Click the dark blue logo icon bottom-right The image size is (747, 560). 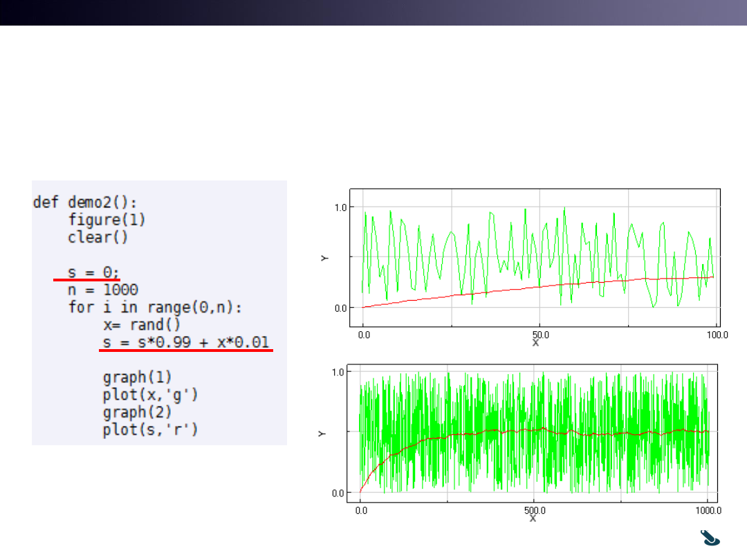click(x=710, y=538)
